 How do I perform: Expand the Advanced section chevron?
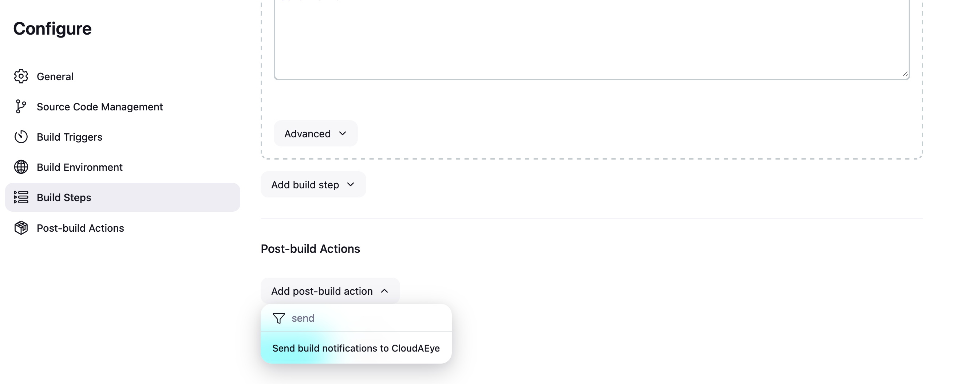(343, 133)
